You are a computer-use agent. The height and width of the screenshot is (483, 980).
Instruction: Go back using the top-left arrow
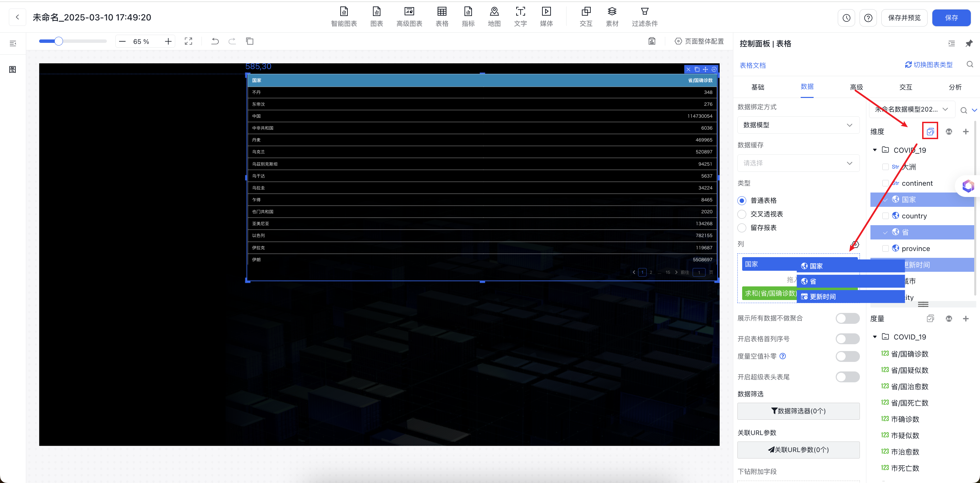coord(17,17)
